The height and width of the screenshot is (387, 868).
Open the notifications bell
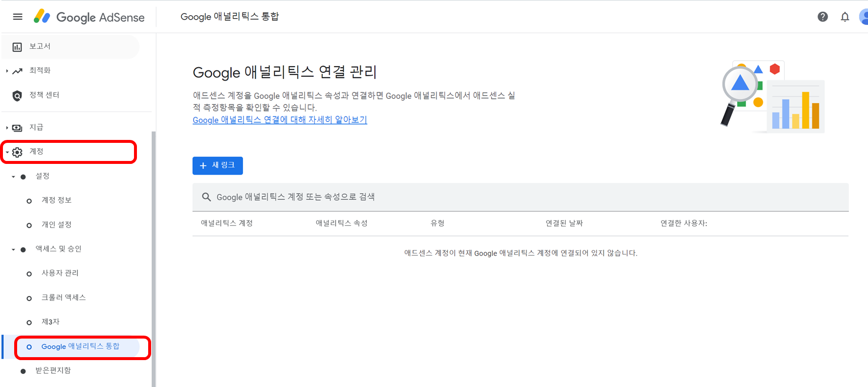(x=845, y=17)
